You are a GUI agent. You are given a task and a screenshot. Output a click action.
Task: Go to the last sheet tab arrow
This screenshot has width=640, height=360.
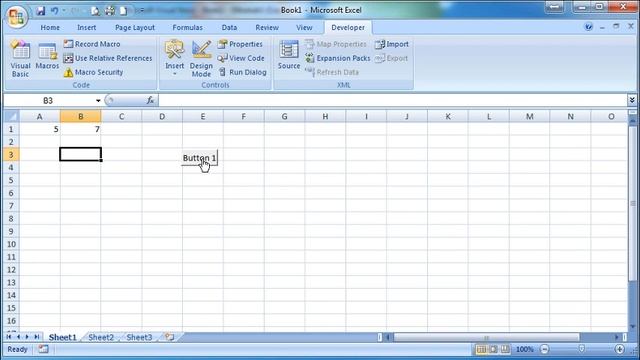click(36, 337)
